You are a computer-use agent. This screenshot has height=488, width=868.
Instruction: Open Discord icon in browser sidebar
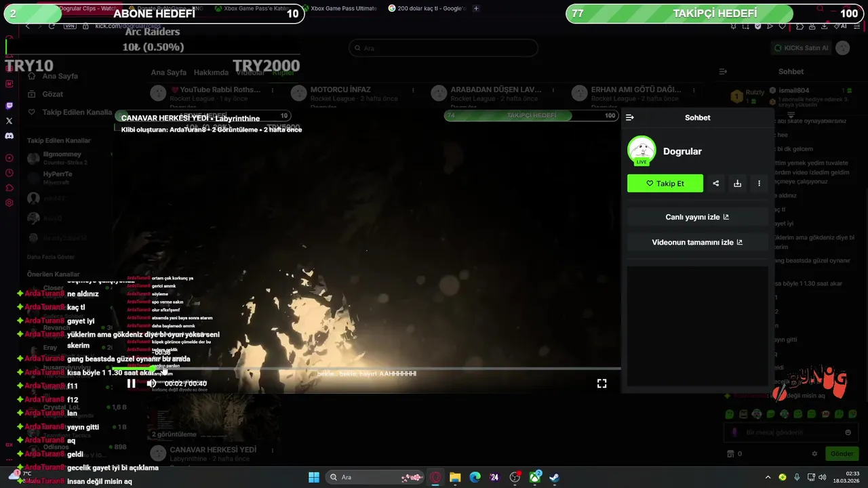pyautogui.click(x=9, y=136)
